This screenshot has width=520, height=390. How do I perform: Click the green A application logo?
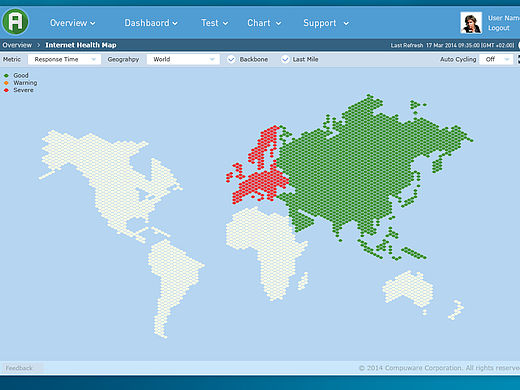coord(15,22)
